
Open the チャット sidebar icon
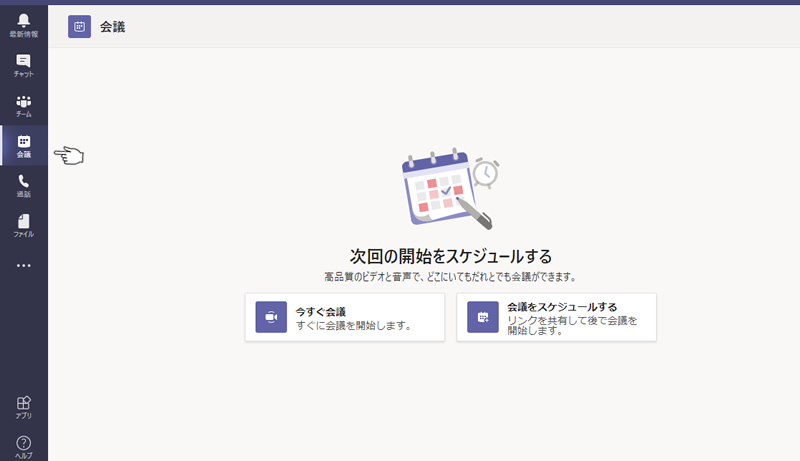click(x=23, y=66)
